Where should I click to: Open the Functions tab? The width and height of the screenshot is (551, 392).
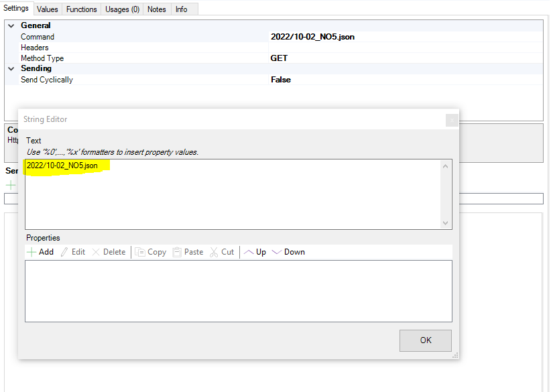pos(81,9)
